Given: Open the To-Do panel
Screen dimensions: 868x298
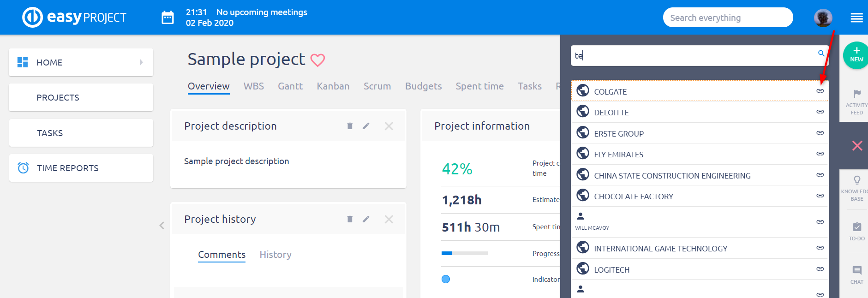Looking at the screenshot, I should pyautogui.click(x=856, y=232).
